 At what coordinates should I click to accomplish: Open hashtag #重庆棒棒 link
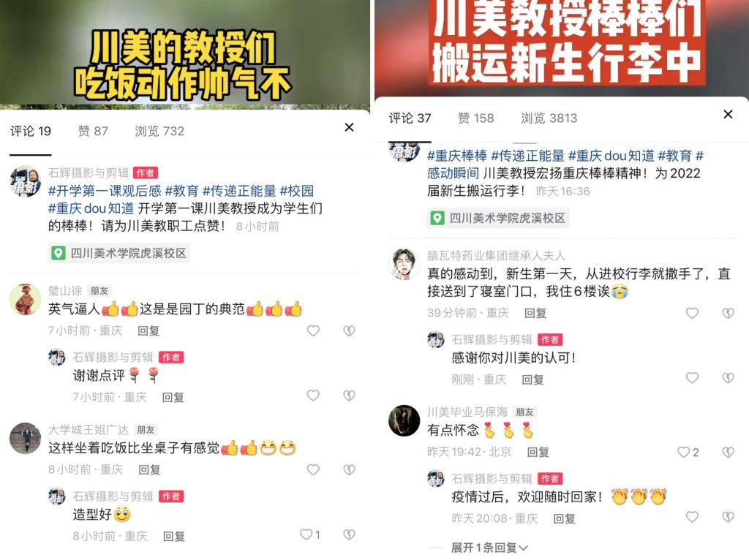coord(457,156)
